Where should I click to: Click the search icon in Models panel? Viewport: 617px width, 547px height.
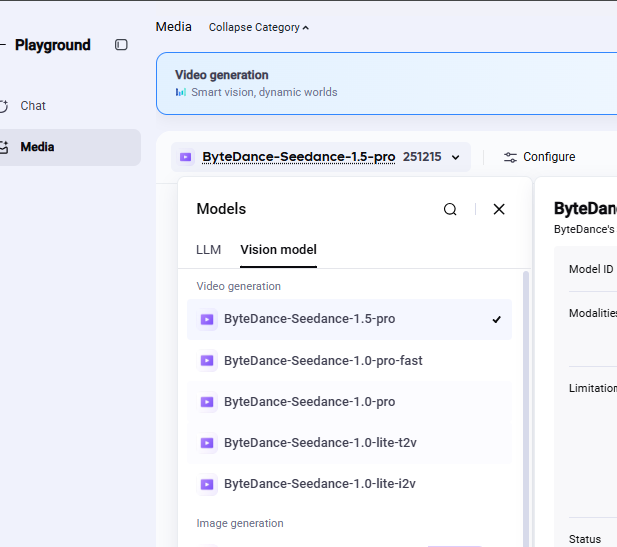(x=450, y=209)
